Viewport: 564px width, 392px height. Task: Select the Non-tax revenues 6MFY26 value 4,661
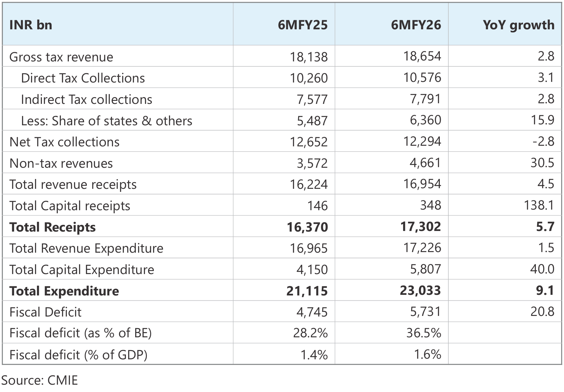coord(425,163)
